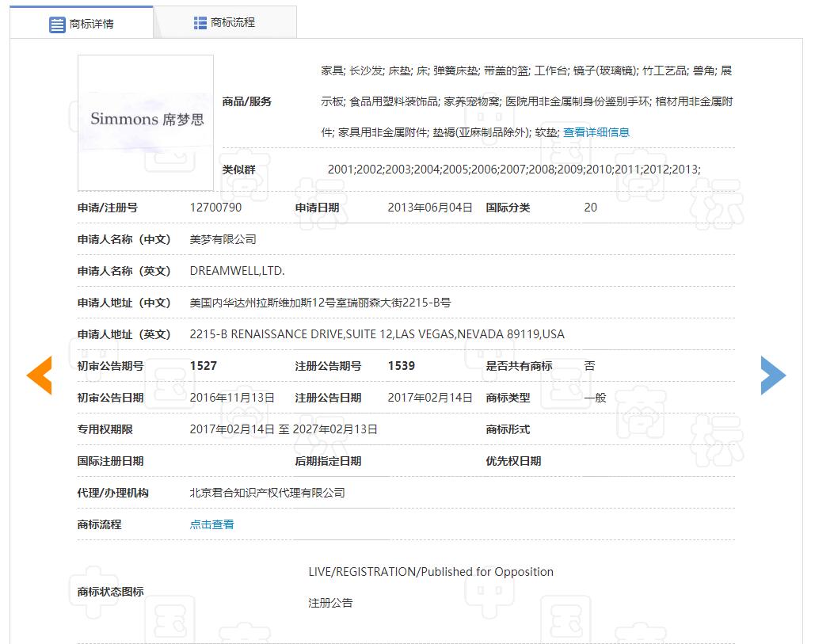The width and height of the screenshot is (815, 644).
Task: Select application date 2013年06月04日
Action: click(430, 208)
